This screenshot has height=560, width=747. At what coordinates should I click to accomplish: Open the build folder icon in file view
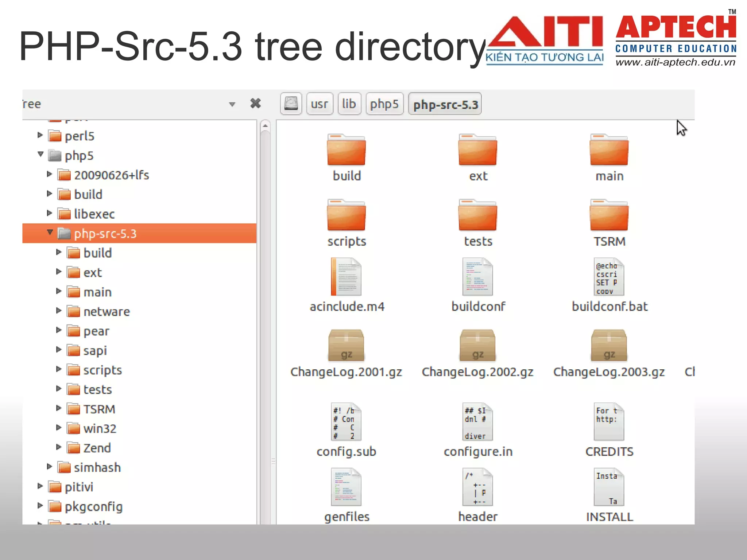(346, 150)
